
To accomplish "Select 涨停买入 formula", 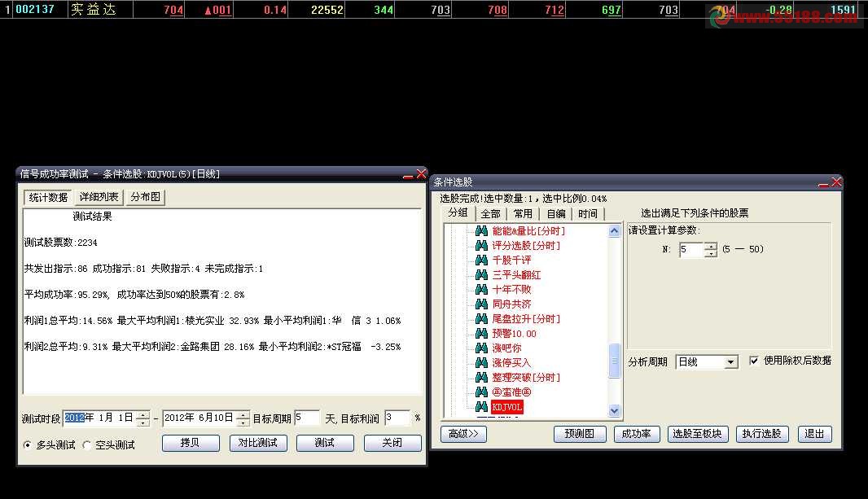I will [x=511, y=362].
